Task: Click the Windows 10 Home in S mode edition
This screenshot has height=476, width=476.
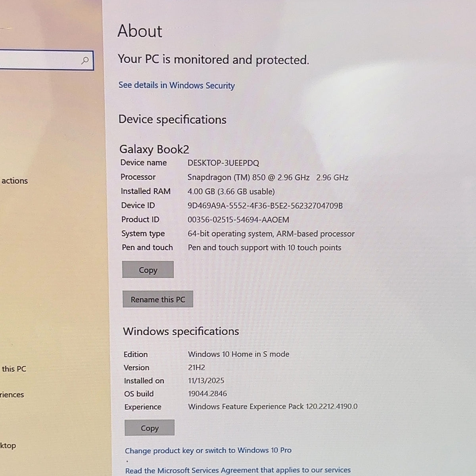Action: (239, 354)
